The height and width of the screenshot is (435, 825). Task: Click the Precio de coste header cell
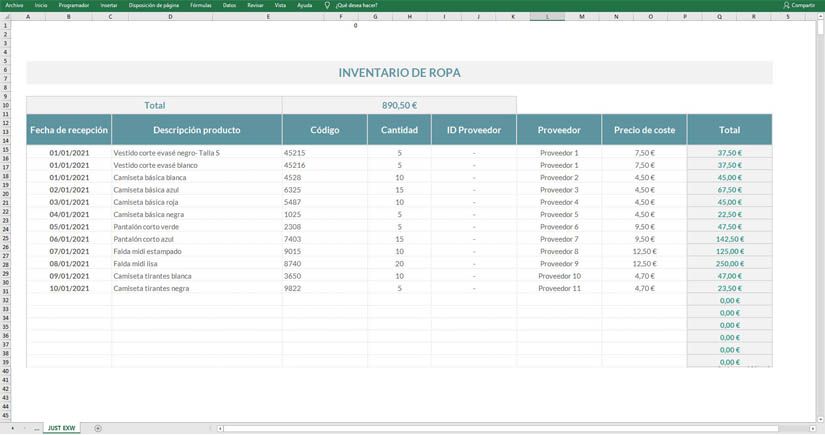coord(644,129)
